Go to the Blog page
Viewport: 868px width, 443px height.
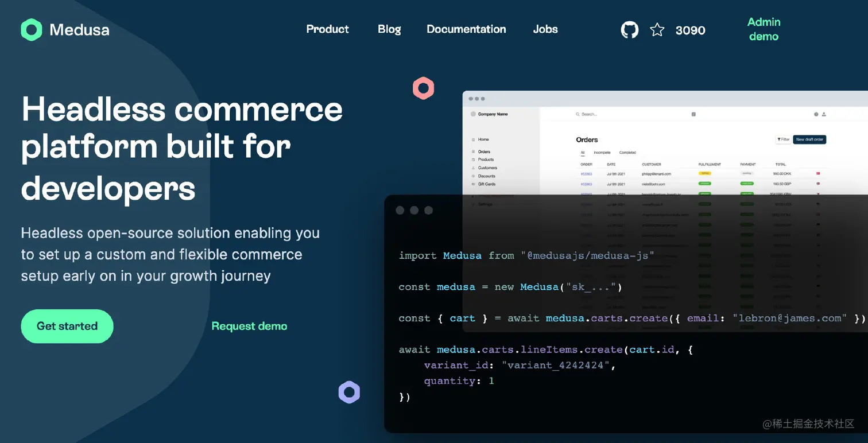point(389,29)
